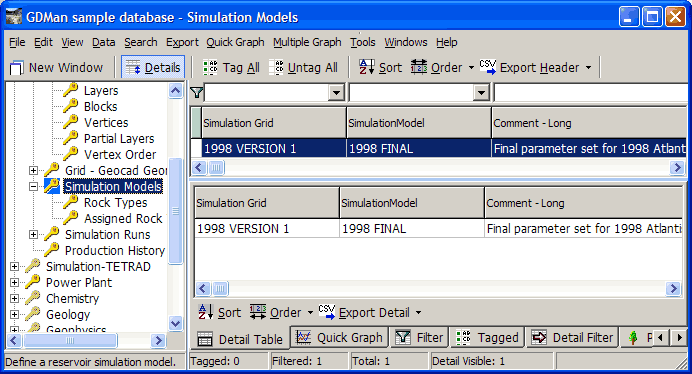
Task: Switch to the Detail Table tab
Action: [x=241, y=339]
